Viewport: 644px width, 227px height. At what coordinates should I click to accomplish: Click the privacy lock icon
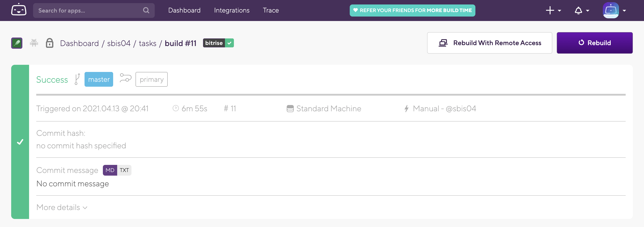[x=49, y=43]
